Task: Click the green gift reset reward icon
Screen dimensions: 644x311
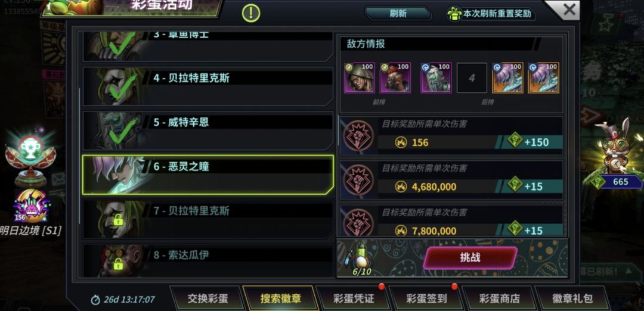Action: click(x=454, y=14)
